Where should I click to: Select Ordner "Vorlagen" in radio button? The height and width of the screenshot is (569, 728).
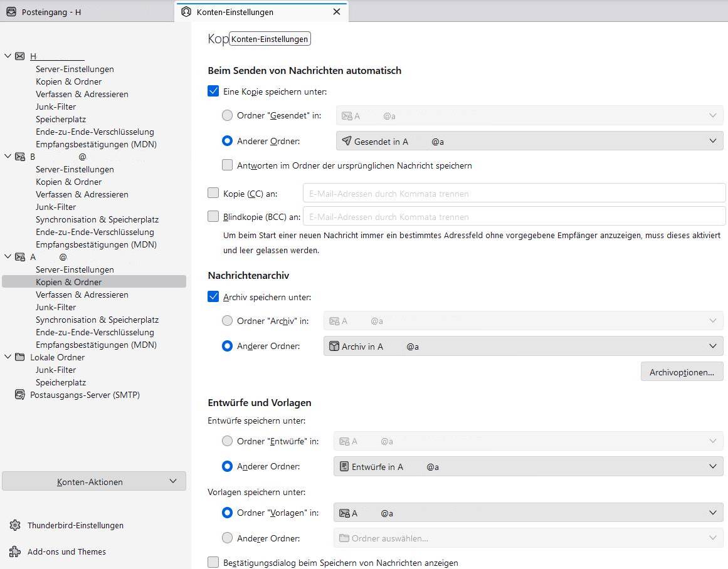[227, 513]
